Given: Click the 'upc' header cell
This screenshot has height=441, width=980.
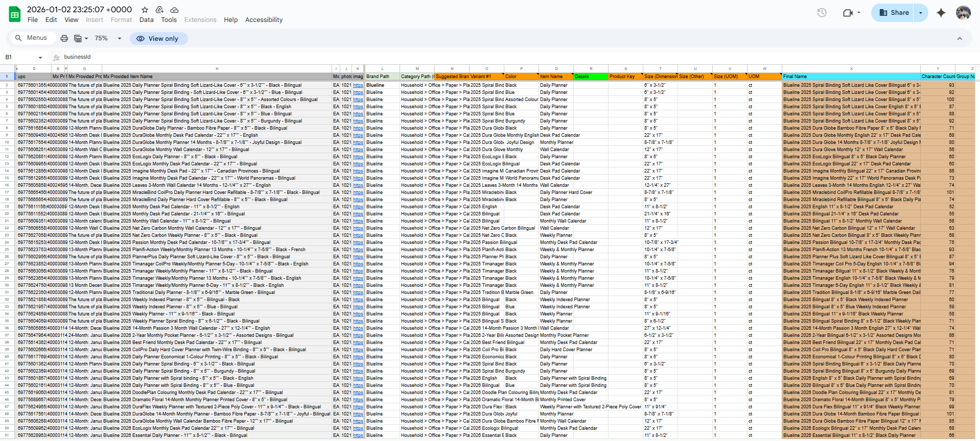Looking at the screenshot, I should [x=34, y=77].
